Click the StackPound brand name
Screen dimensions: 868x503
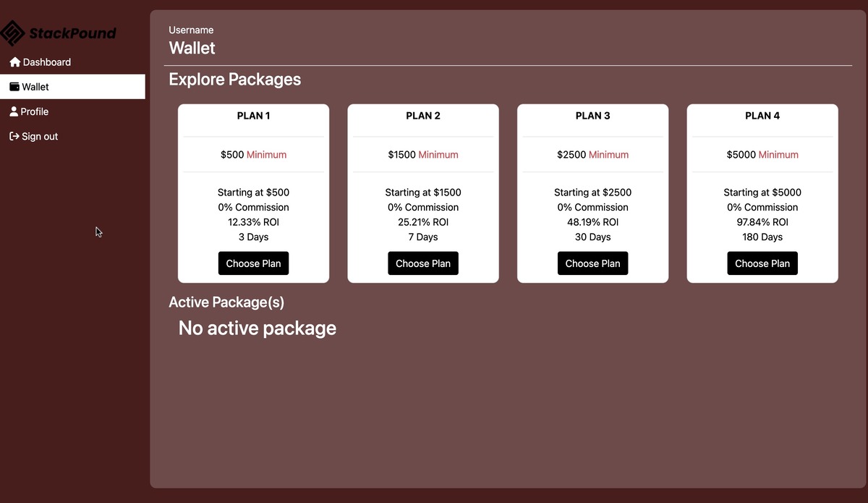pyautogui.click(x=72, y=33)
